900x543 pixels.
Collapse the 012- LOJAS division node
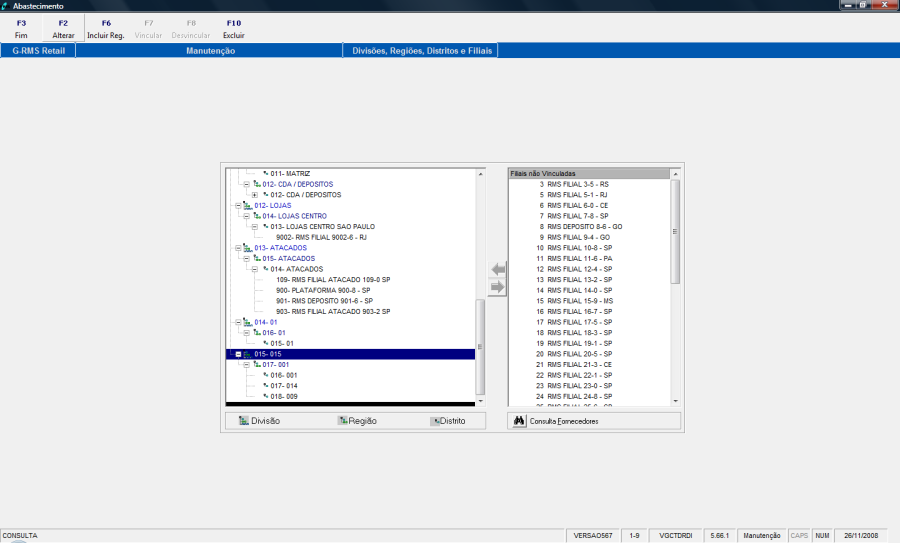pyautogui.click(x=238, y=205)
